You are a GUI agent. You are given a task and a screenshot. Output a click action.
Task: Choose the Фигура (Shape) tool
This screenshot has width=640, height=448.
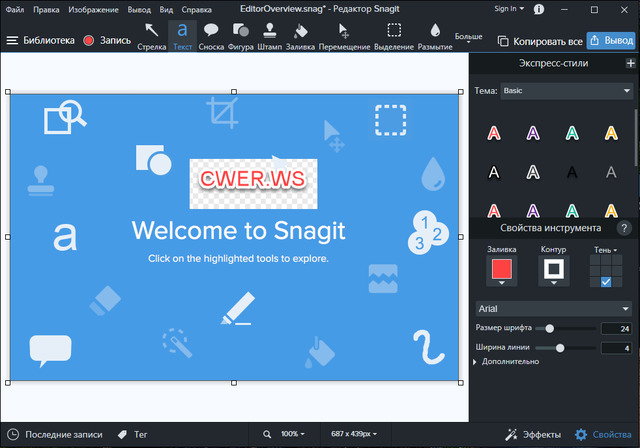pyautogui.click(x=240, y=35)
